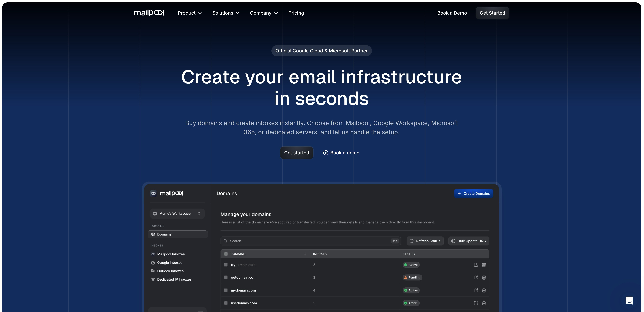Viewport: 644px width, 312px height.
Task: Click the edit icon for mydomain.com row
Action: [x=476, y=290]
